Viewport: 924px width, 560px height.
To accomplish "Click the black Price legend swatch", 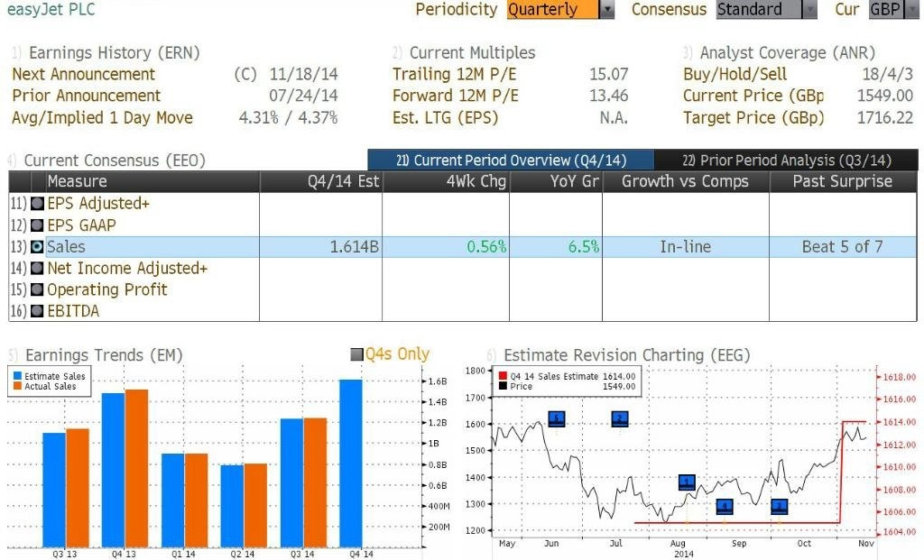I will coord(503,386).
